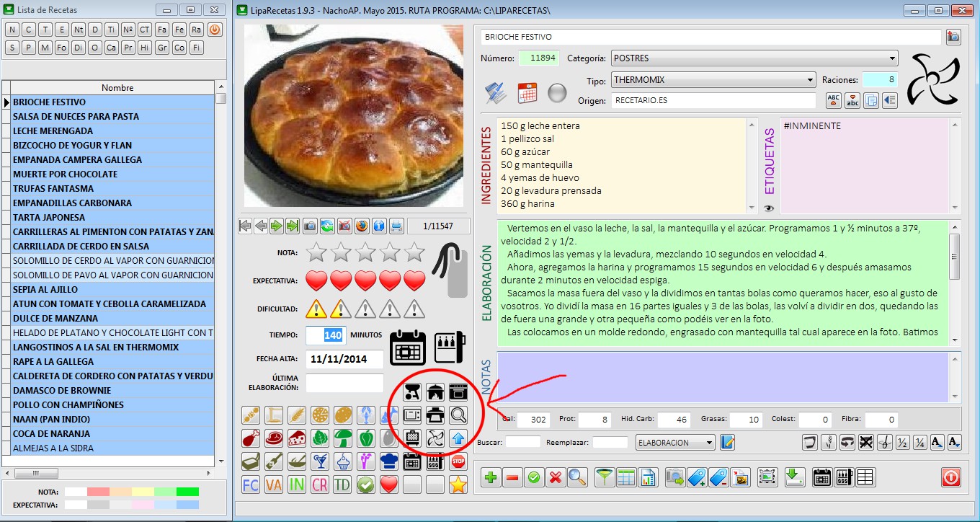The width and height of the screenshot is (980, 522).
Task: Click the gold star favorite icon
Action: [x=458, y=485]
